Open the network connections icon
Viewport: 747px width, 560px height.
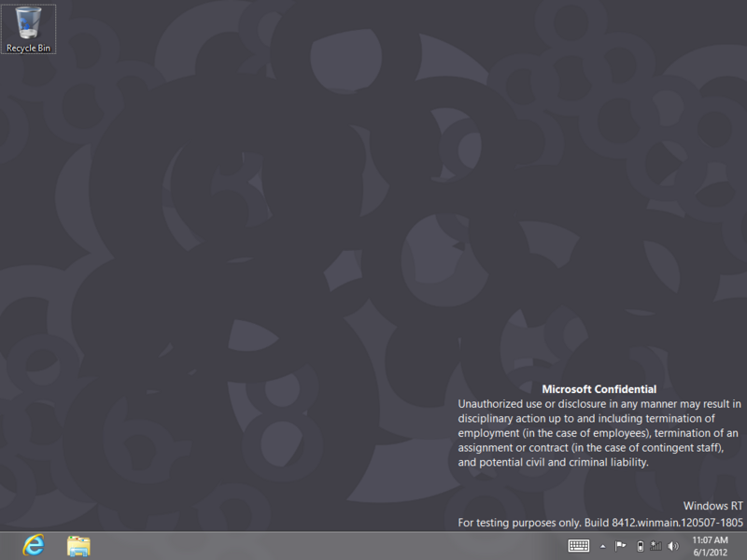click(656, 546)
